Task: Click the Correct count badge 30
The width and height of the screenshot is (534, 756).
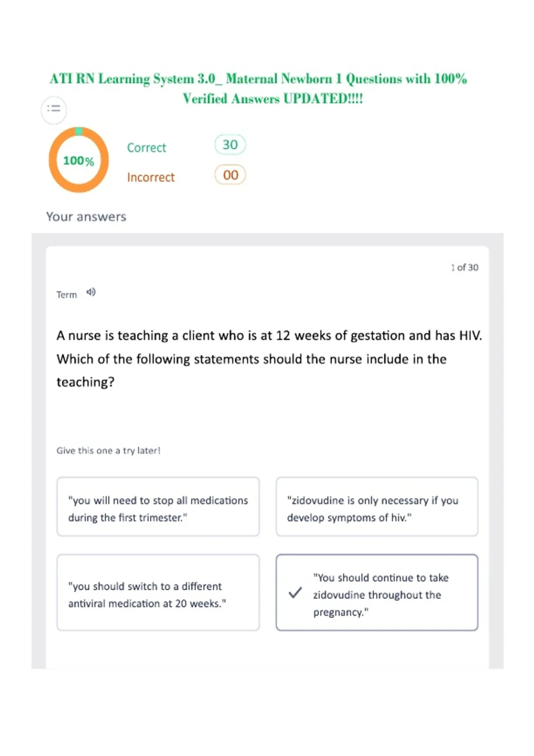Action: [230, 145]
